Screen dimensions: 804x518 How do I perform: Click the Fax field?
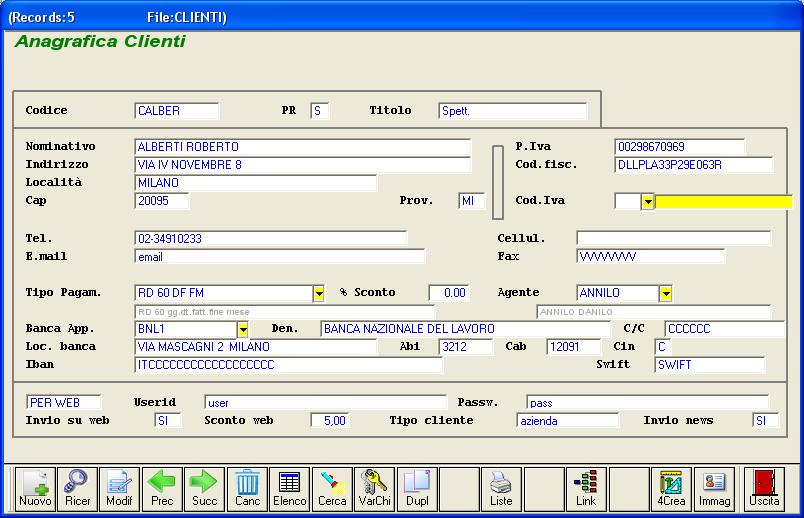pyautogui.click(x=651, y=256)
